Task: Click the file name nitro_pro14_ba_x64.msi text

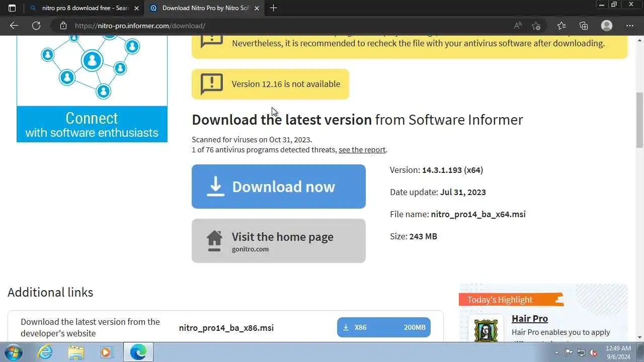Action: coord(478,214)
